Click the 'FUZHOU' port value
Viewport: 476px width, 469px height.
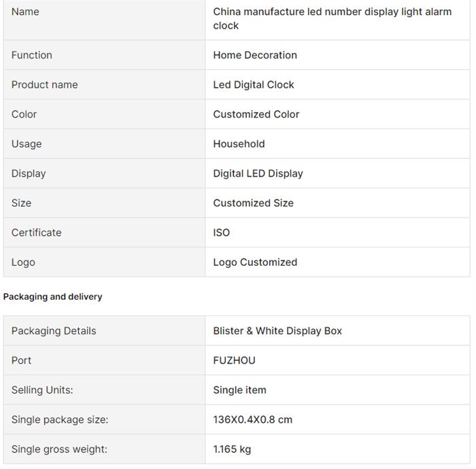tap(234, 360)
